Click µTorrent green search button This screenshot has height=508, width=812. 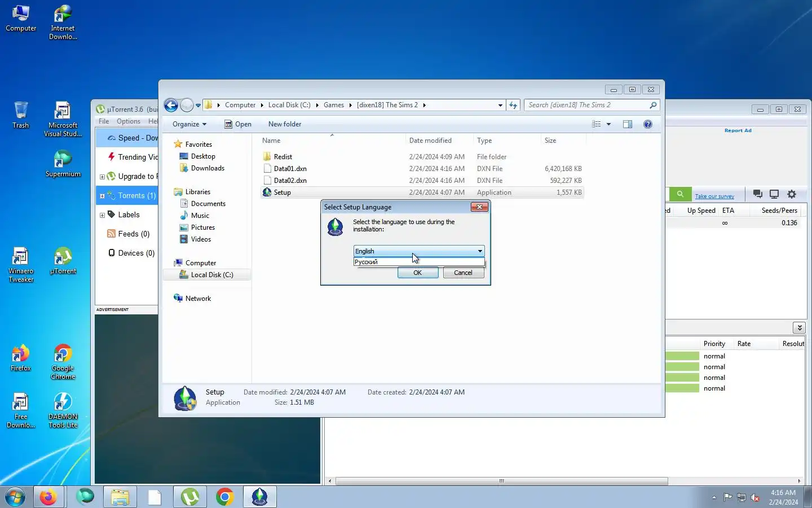pos(680,194)
